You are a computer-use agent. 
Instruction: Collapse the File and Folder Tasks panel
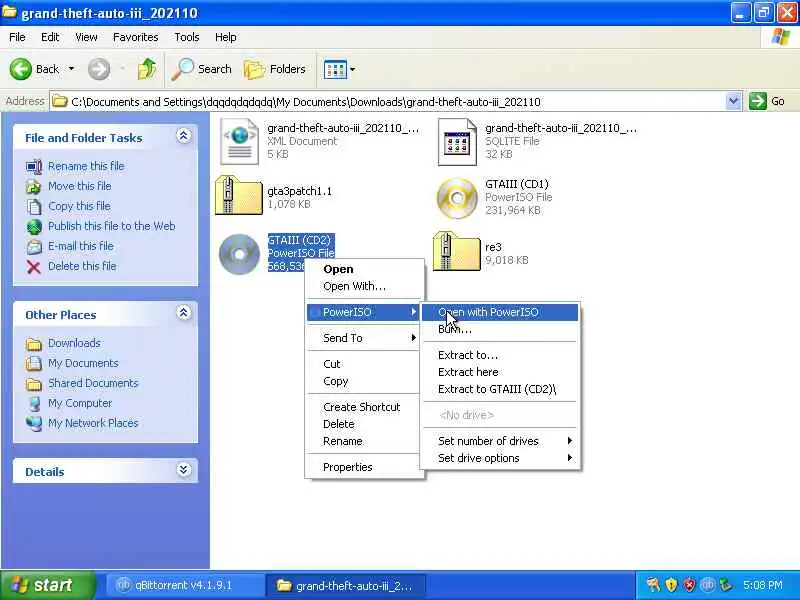coord(184,136)
